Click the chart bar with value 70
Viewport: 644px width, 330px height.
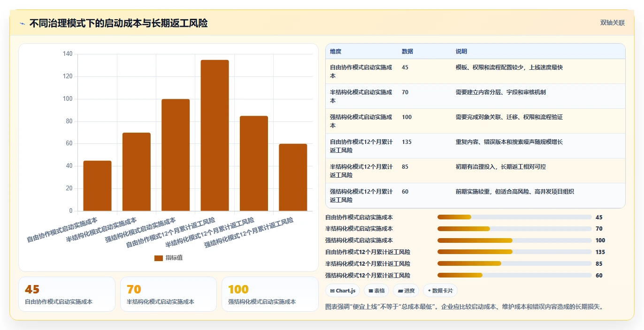point(137,172)
